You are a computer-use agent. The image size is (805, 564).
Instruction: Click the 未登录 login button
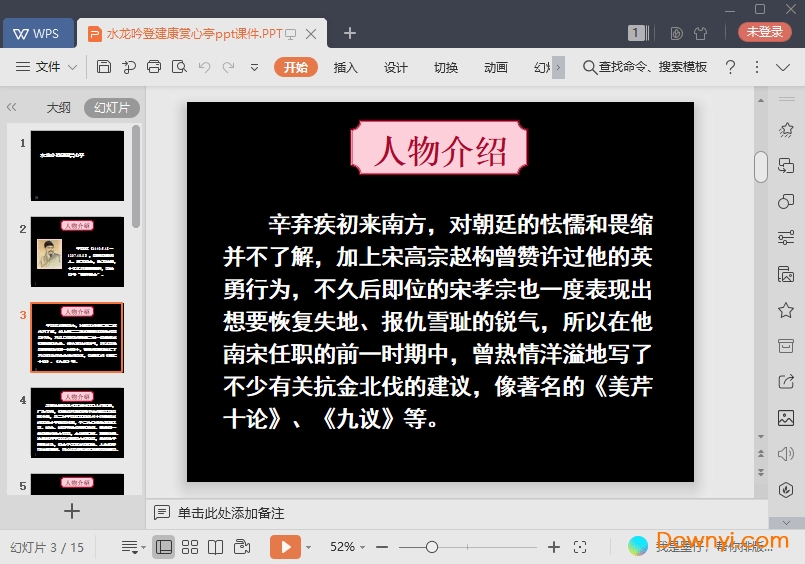(764, 32)
